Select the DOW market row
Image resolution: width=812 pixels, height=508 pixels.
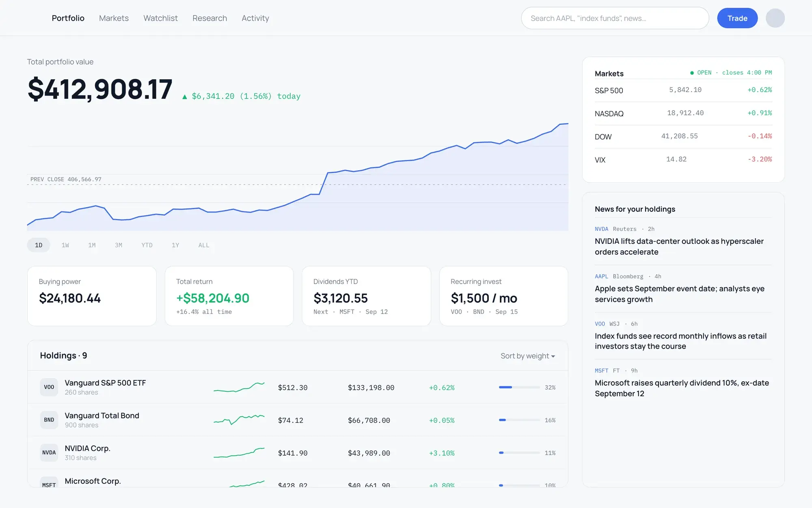tap(683, 137)
